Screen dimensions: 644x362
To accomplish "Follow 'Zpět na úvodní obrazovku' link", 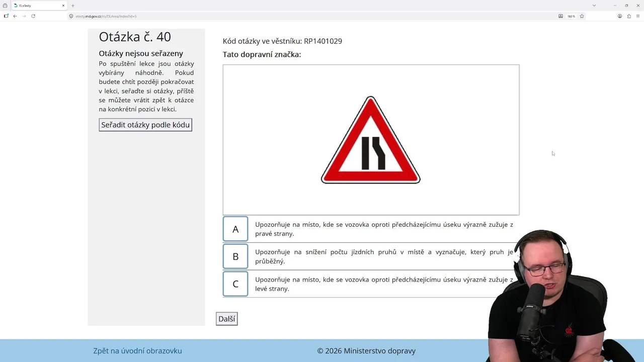I will coord(137,351).
